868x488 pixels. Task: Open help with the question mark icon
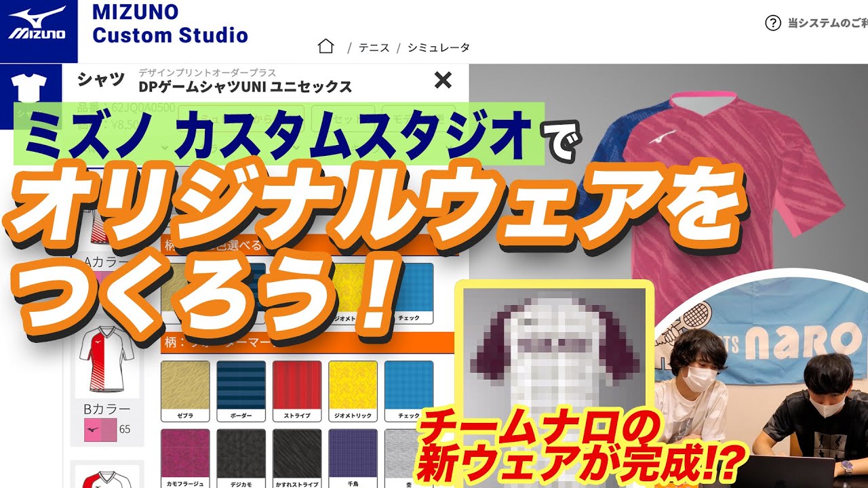click(x=772, y=24)
